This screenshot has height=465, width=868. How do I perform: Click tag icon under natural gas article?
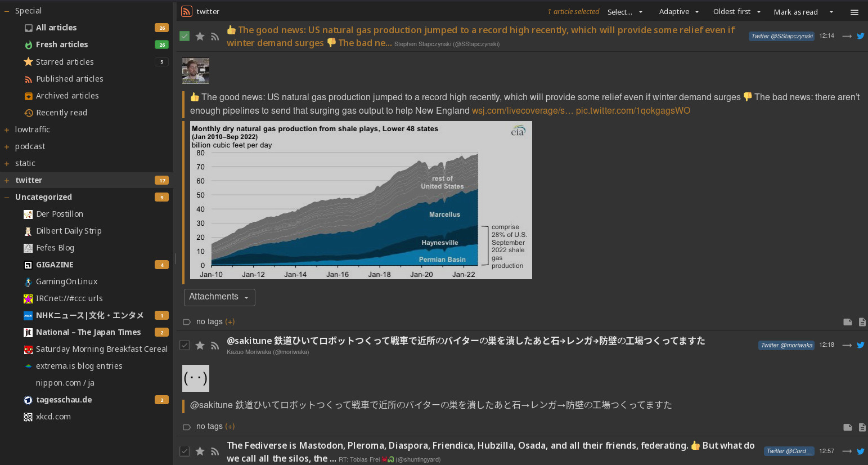187,322
